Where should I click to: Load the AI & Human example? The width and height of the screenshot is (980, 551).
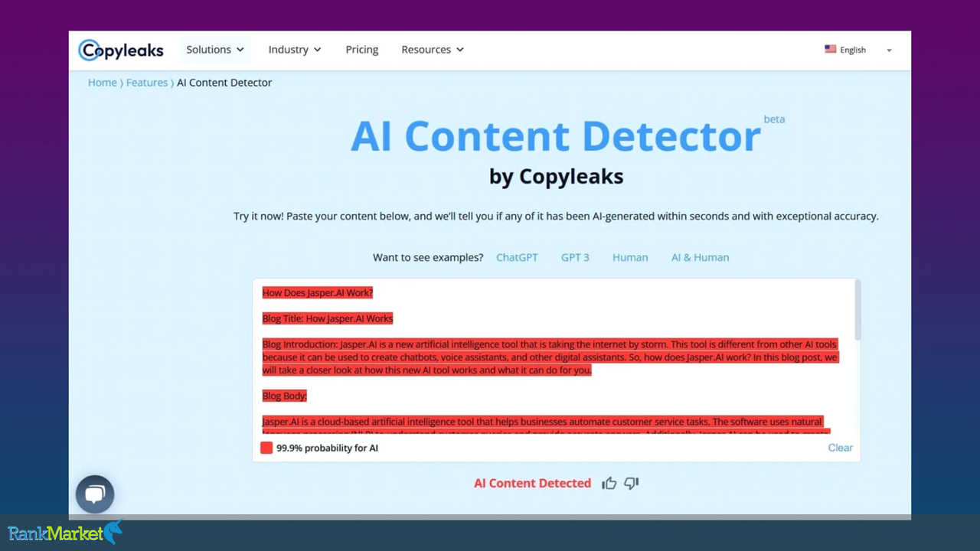(700, 257)
